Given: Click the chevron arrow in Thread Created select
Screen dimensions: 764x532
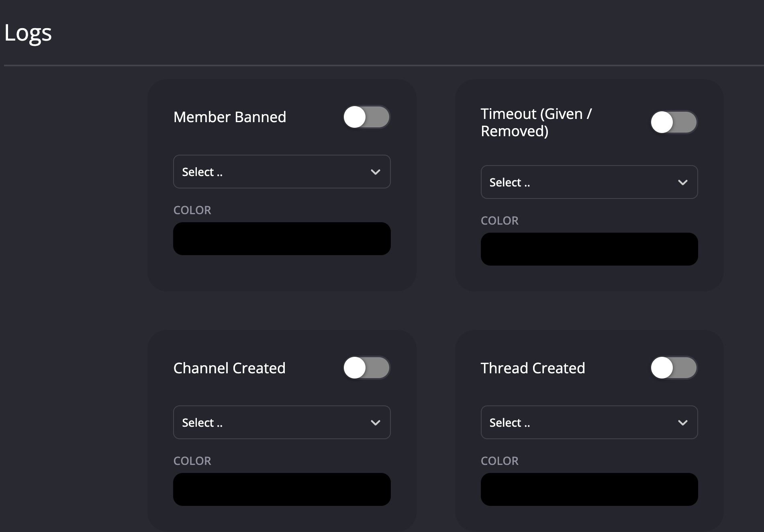Looking at the screenshot, I should (683, 423).
